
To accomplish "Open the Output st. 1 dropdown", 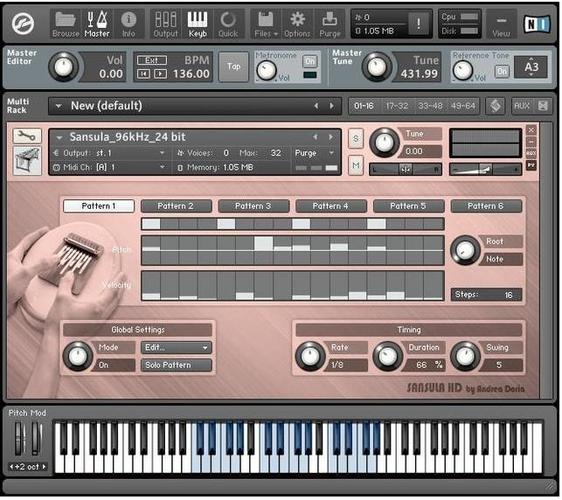I will click(109, 153).
